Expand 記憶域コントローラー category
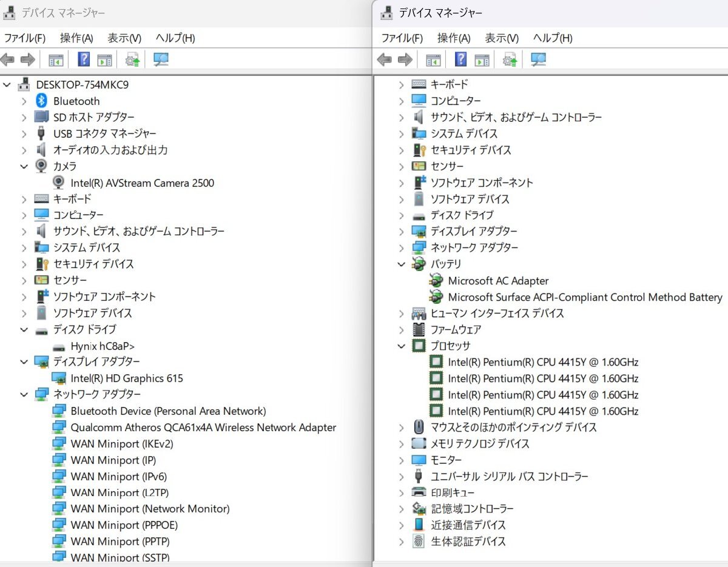Screen dimensions: 728x567 tap(401, 509)
